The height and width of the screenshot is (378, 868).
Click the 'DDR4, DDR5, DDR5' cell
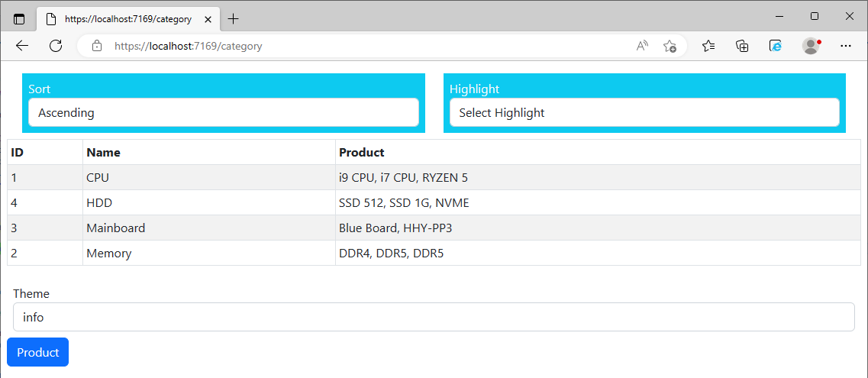tap(598, 254)
